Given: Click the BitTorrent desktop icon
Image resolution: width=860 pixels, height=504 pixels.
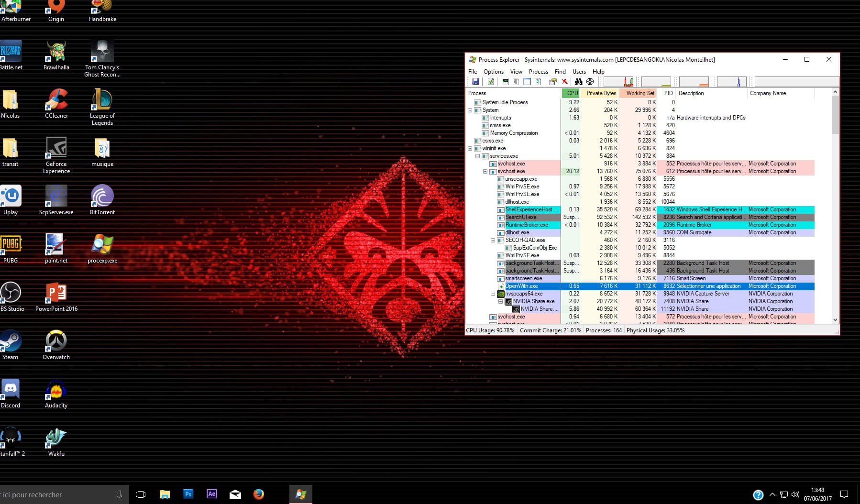Looking at the screenshot, I should [102, 200].
